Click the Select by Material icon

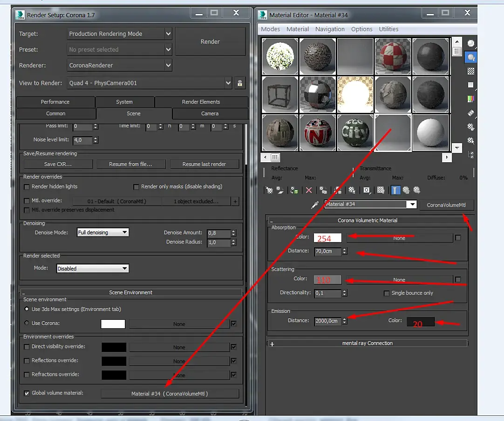tap(471, 140)
